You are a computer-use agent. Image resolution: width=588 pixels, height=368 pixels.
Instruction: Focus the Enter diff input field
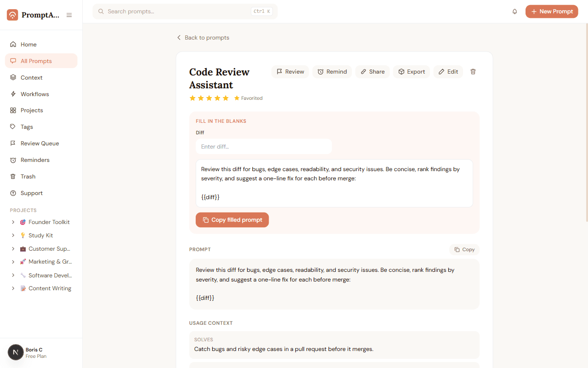(264, 147)
